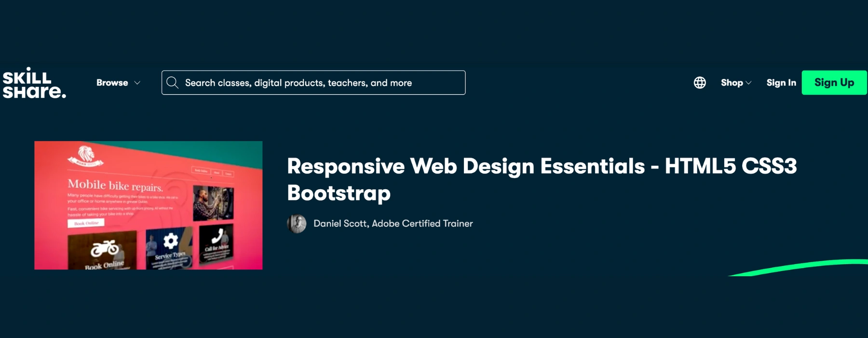Click the motorbike icon in the thumbnail
This screenshot has height=338, width=868.
point(105,249)
